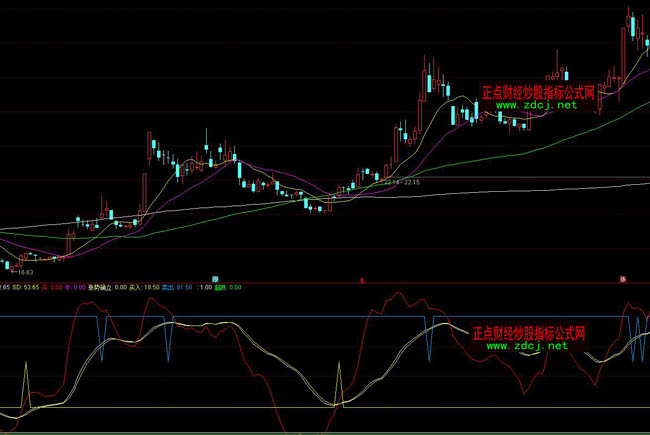
Task: Open the www.zdcj.net link in the upper chart
Action: (x=536, y=105)
